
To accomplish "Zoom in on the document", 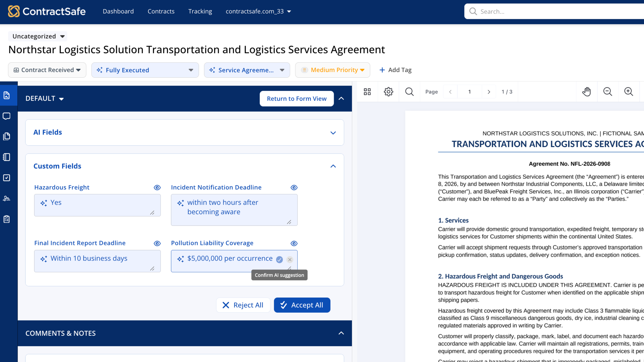I will pos(629,92).
